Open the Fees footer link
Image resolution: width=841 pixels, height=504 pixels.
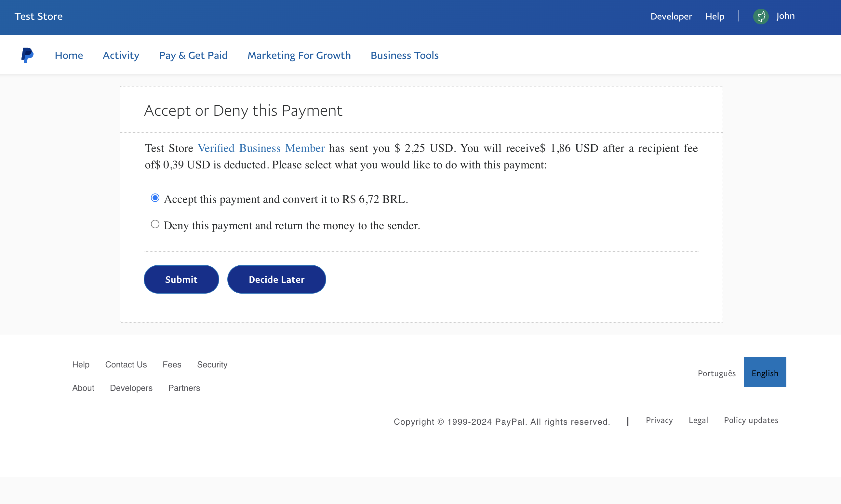click(x=172, y=365)
